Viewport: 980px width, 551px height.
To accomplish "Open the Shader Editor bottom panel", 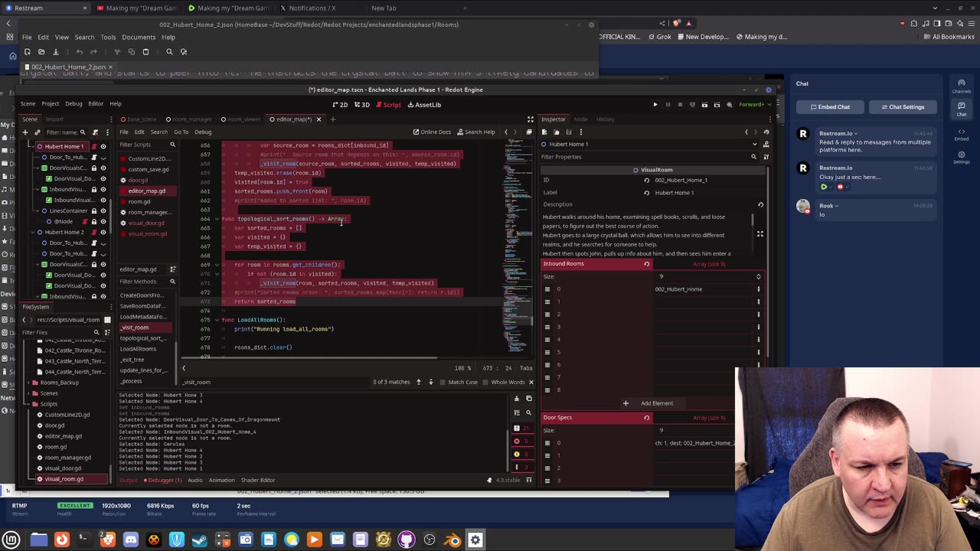I will [x=258, y=481].
